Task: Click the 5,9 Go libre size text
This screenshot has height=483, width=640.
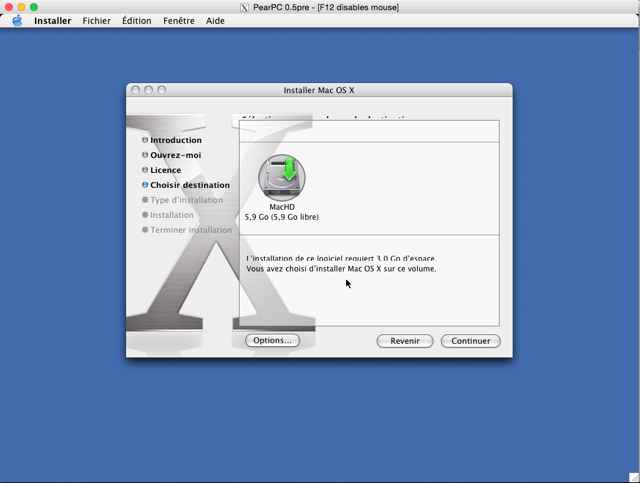Action: pyautogui.click(x=282, y=217)
